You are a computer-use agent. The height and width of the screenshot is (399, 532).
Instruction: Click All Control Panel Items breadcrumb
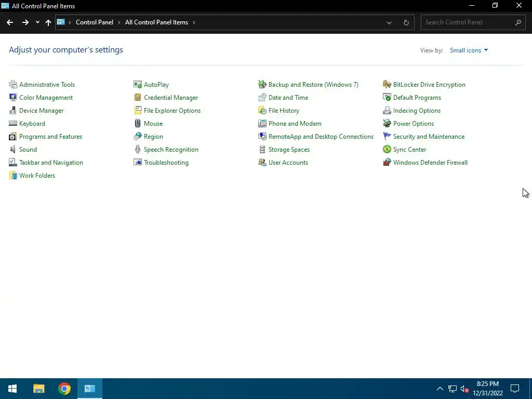156,22
